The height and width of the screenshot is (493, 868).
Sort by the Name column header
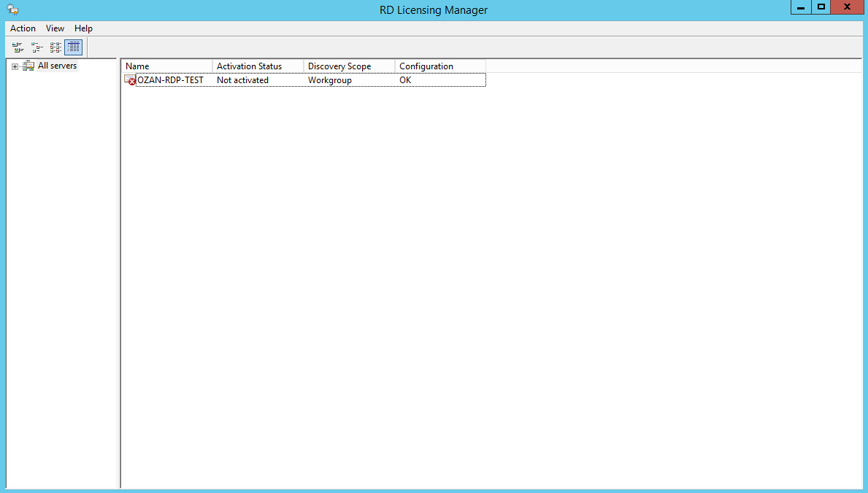coord(166,66)
